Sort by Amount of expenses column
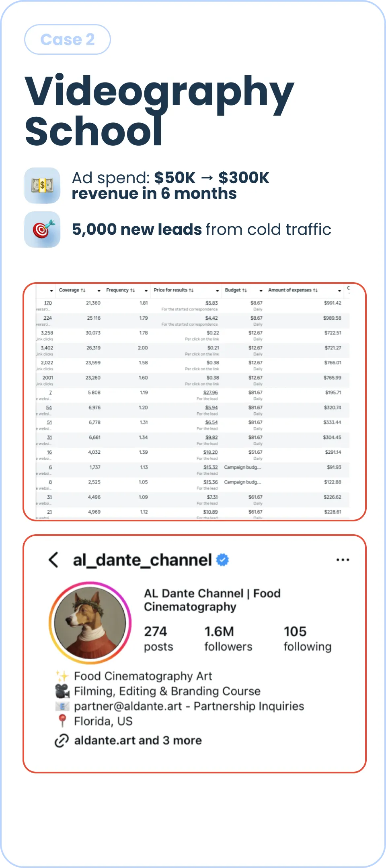Image resolution: width=386 pixels, height=868 pixels. tap(293, 290)
